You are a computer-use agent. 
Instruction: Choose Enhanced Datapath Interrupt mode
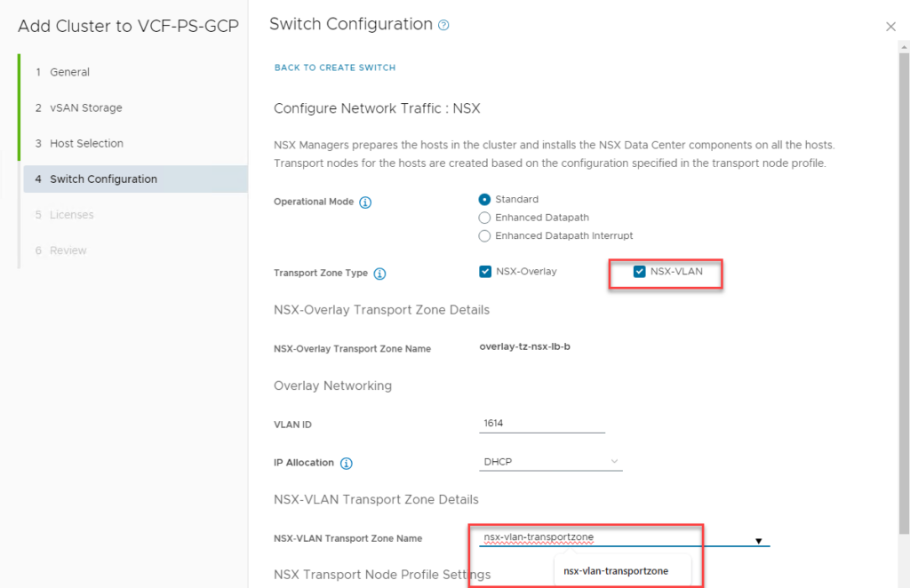[485, 235]
